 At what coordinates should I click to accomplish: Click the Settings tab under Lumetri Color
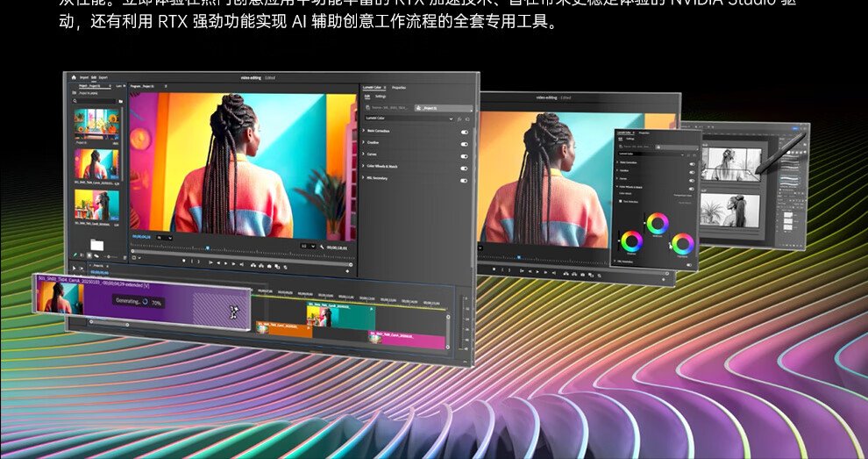[x=380, y=96]
